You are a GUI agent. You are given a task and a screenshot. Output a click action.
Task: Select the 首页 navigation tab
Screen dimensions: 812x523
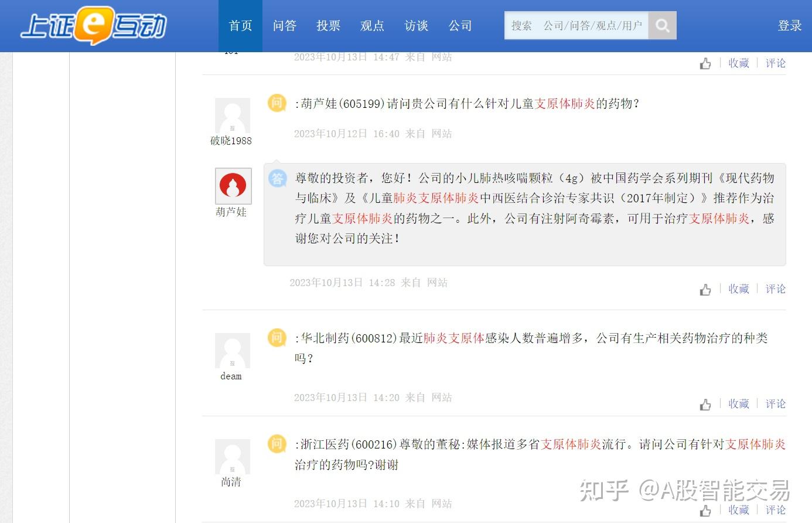[240, 26]
